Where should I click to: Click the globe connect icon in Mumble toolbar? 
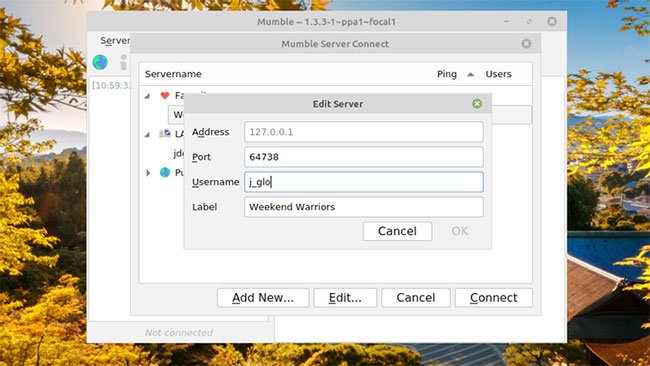pos(100,62)
